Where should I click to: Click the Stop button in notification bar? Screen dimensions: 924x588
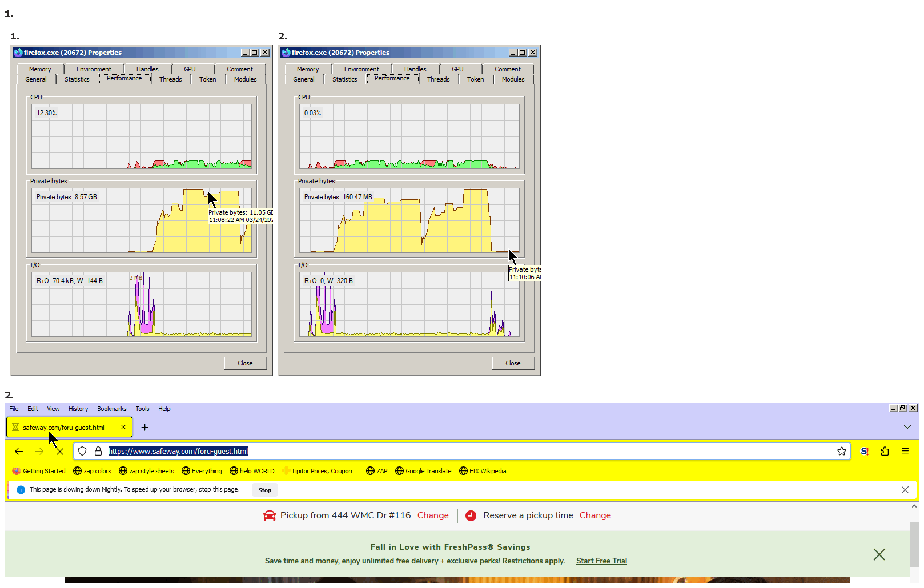point(265,490)
